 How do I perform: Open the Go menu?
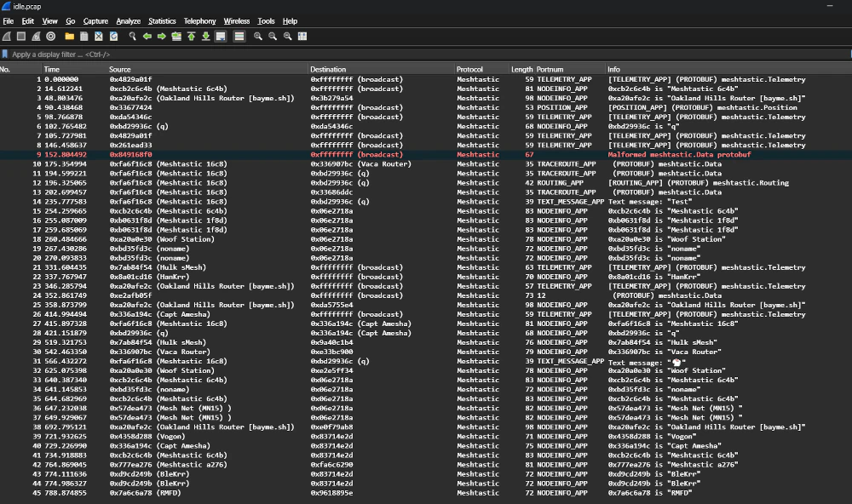tap(71, 21)
